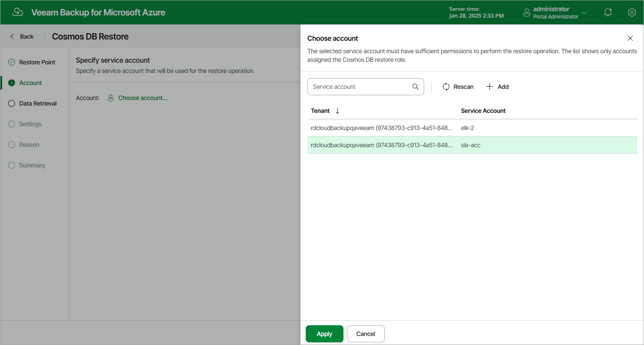Click the administrator user avatar icon
This screenshot has width=644, height=345.
point(527,13)
